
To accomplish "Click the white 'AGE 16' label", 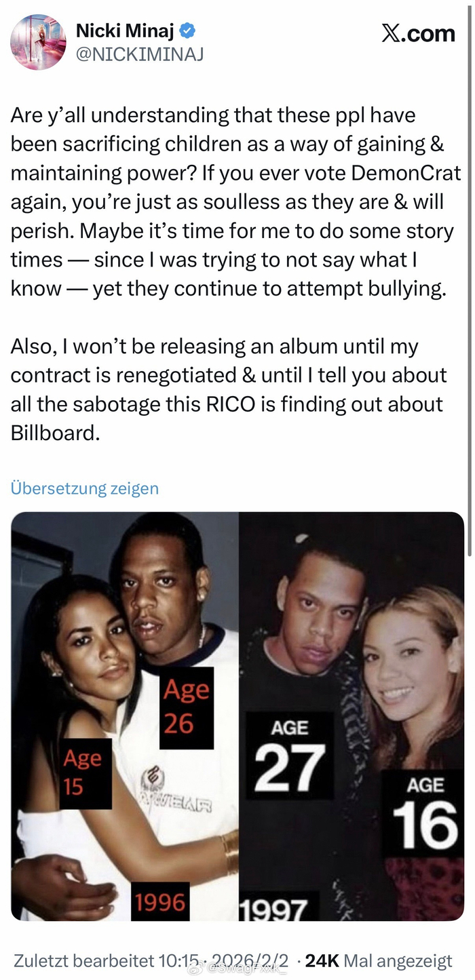I will 425,813.
